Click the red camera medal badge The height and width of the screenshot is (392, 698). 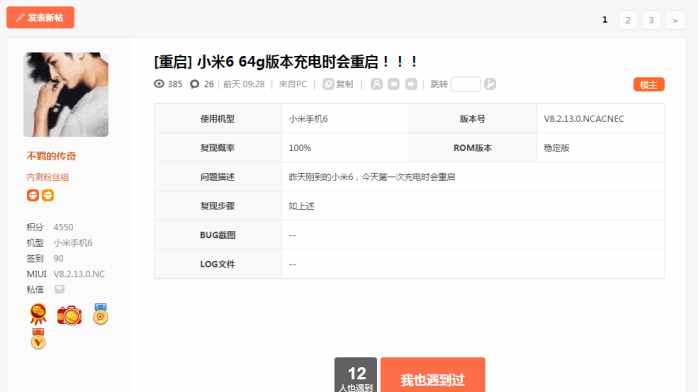coord(69,315)
